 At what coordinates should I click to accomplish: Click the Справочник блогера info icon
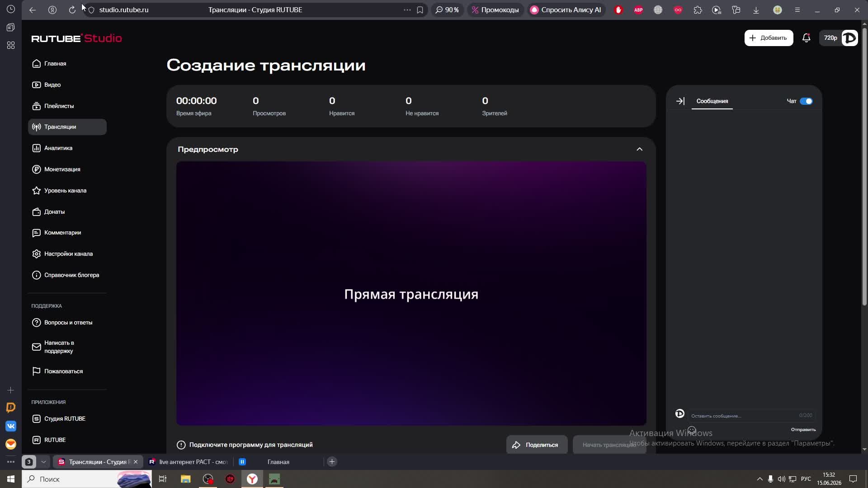tap(37, 275)
